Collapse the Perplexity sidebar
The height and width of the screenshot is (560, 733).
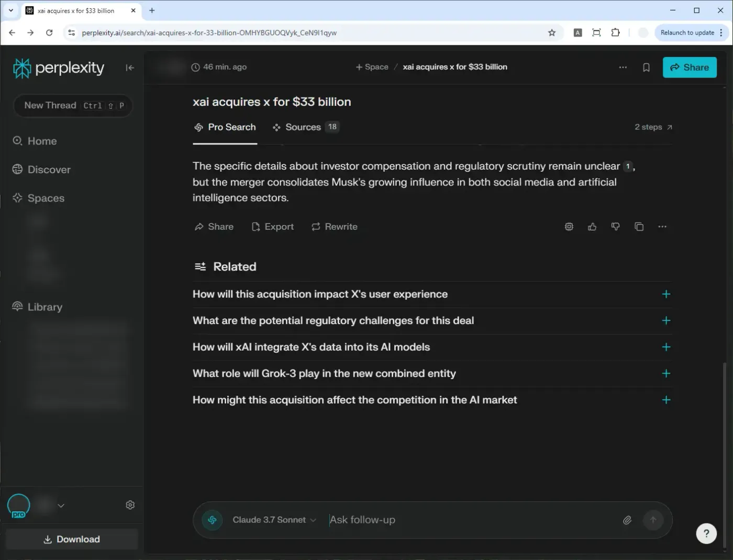[130, 68]
